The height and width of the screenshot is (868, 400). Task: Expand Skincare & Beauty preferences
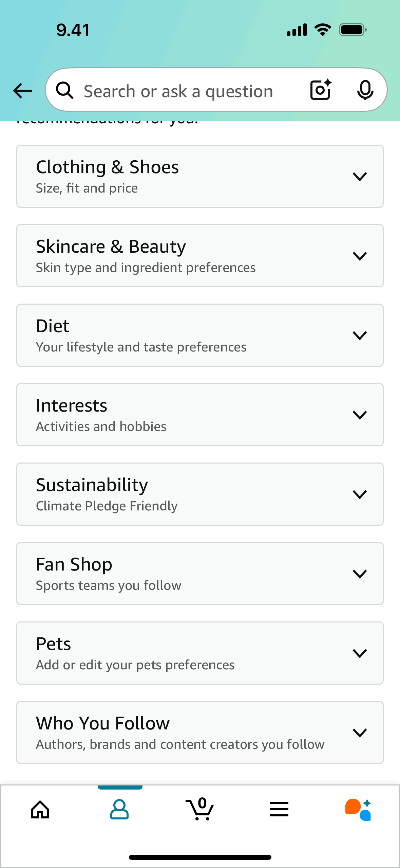click(x=360, y=256)
